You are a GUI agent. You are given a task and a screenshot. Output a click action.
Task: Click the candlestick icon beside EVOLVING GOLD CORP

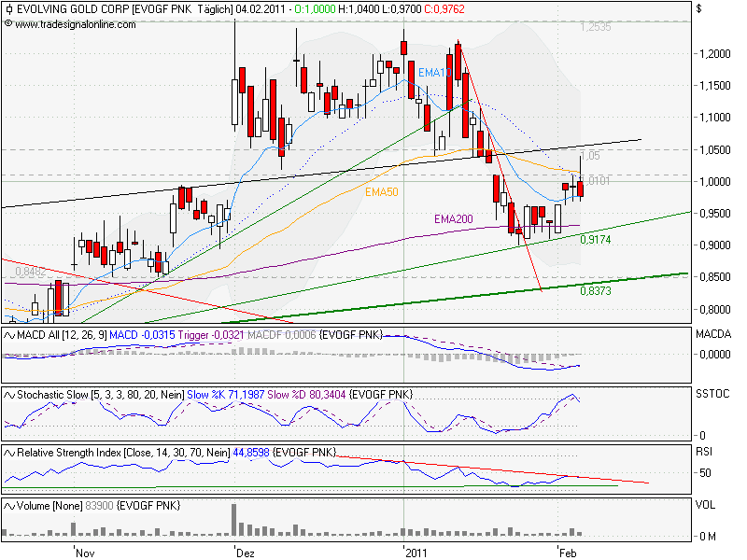tap(8, 9)
